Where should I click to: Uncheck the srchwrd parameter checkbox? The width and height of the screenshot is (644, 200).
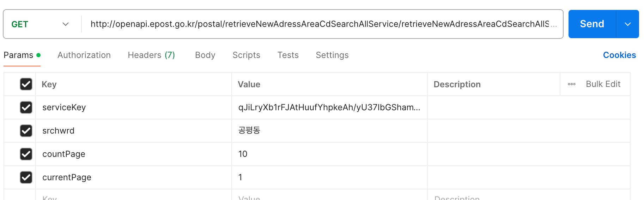click(x=26, y=131)
